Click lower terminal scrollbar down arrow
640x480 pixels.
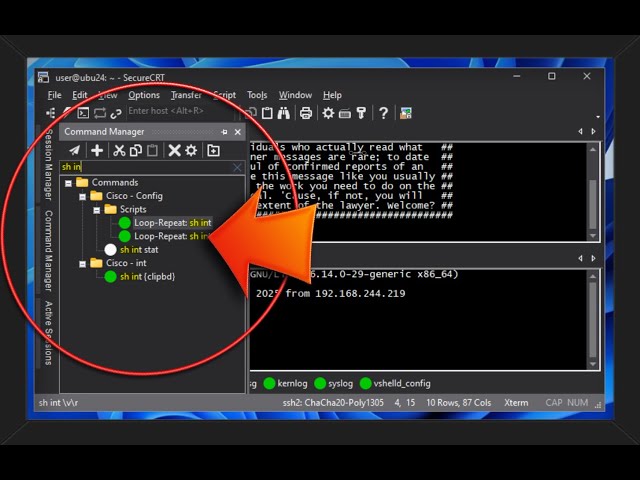pyautogui.click(x=593, y=364)
